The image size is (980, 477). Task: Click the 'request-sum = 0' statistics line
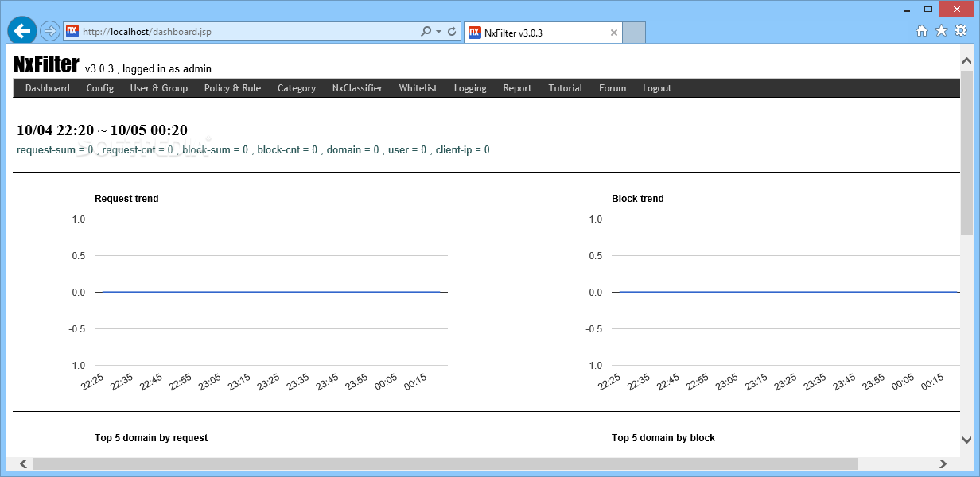(253, 149)
